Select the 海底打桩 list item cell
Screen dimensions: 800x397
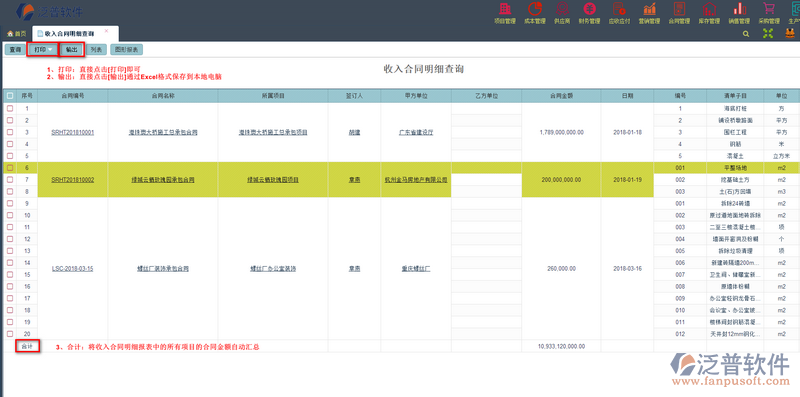click(x=735, y=108)
